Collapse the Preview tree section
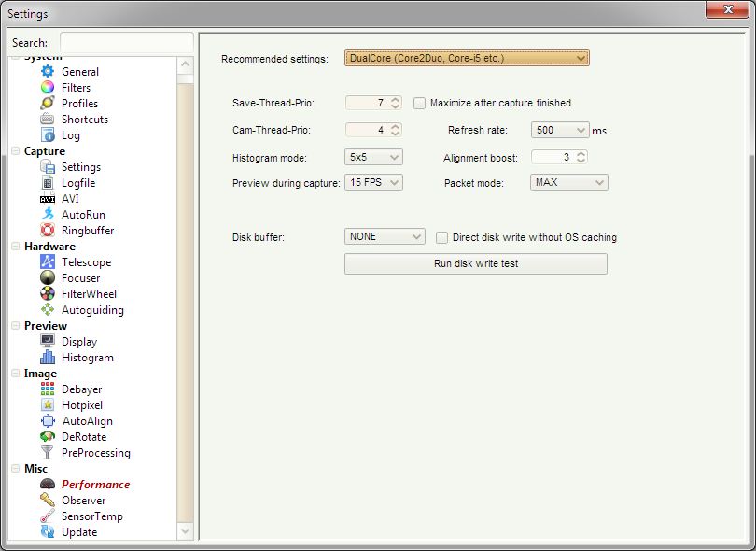 click(x=16, y=326)
